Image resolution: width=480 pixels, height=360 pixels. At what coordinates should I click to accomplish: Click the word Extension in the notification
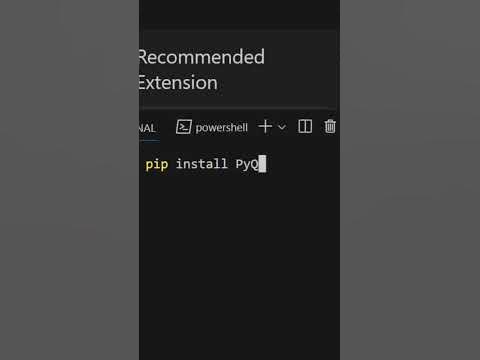coord(178,83)
